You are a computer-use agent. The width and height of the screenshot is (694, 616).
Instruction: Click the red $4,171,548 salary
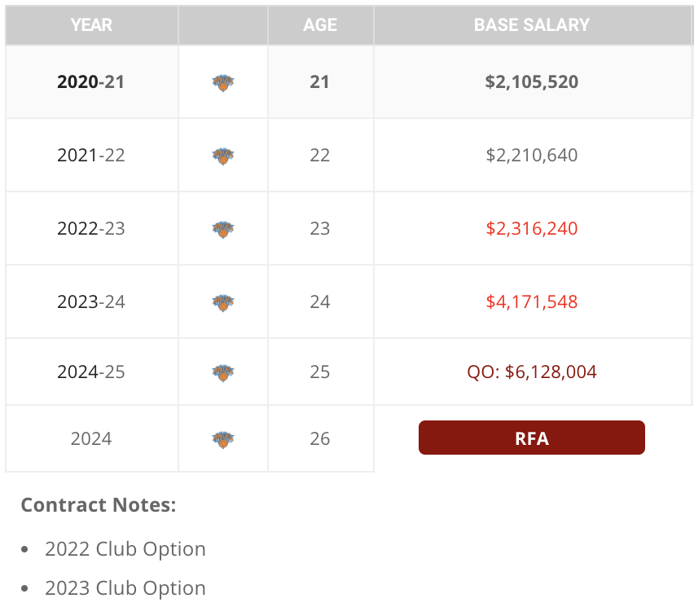(x=532, y=302)
